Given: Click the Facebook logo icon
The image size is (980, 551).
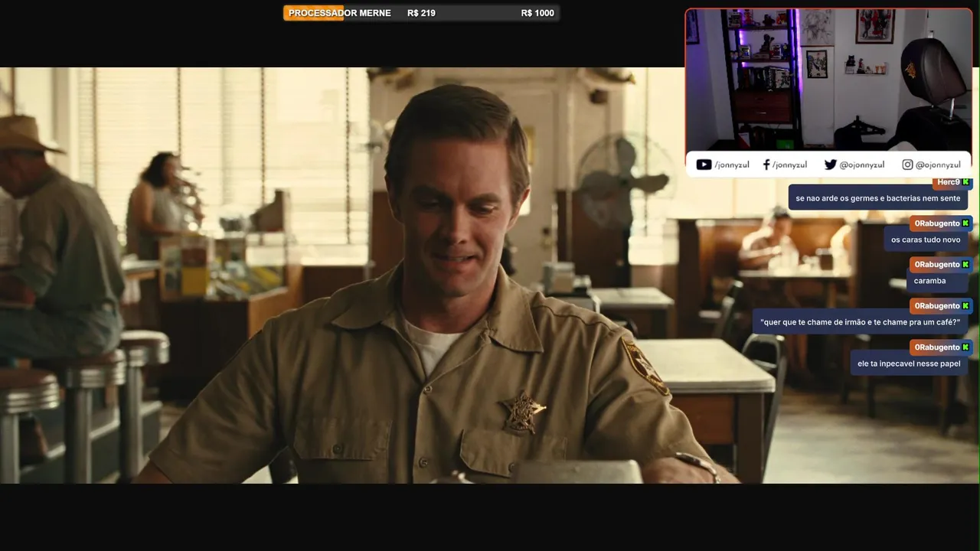Looking at the screenshot, I should (766, 165).
